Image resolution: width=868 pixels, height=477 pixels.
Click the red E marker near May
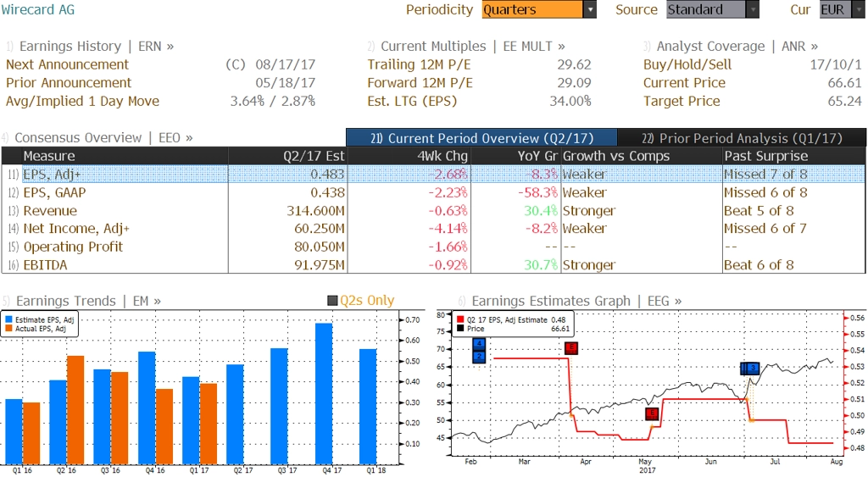tap(652, 413)
